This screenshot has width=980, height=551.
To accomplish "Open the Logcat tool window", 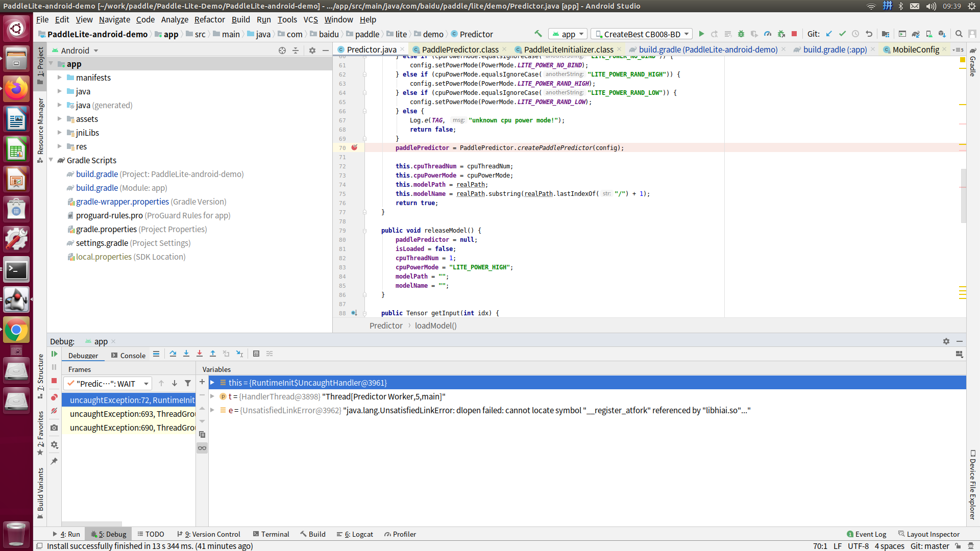I will [x=355, y=534].
